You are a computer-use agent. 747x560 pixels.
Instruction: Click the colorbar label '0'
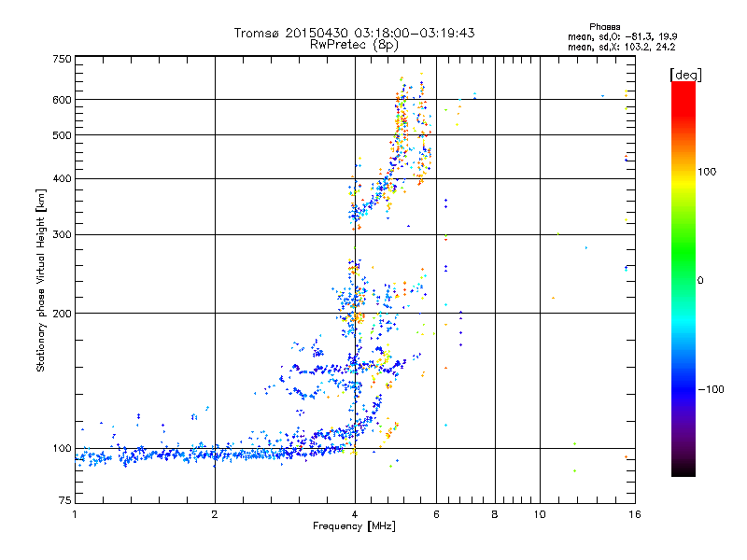[x=700, y=281]
